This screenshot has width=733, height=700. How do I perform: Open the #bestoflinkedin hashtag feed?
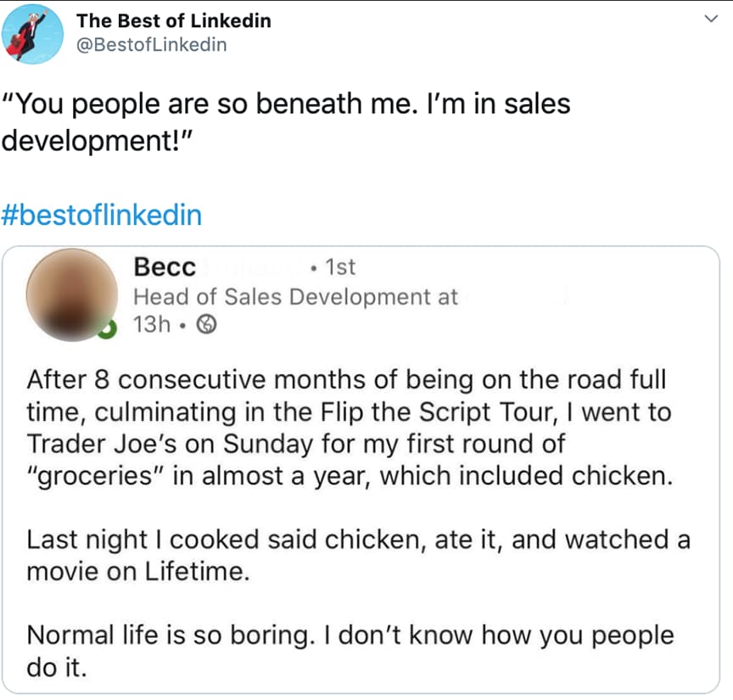point(102,215)
